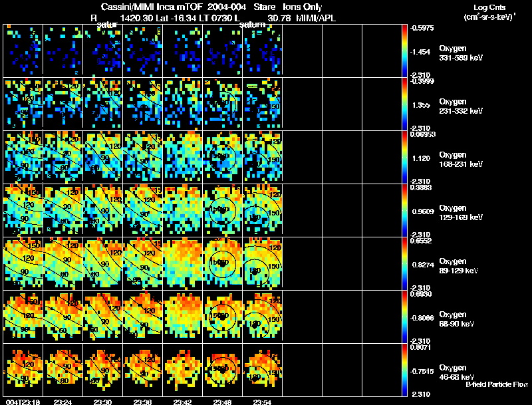Viewport: 532px width, 405px height.
Task: Click the Oxygen 89-129 keV color bar
Action: pos(404,264)
